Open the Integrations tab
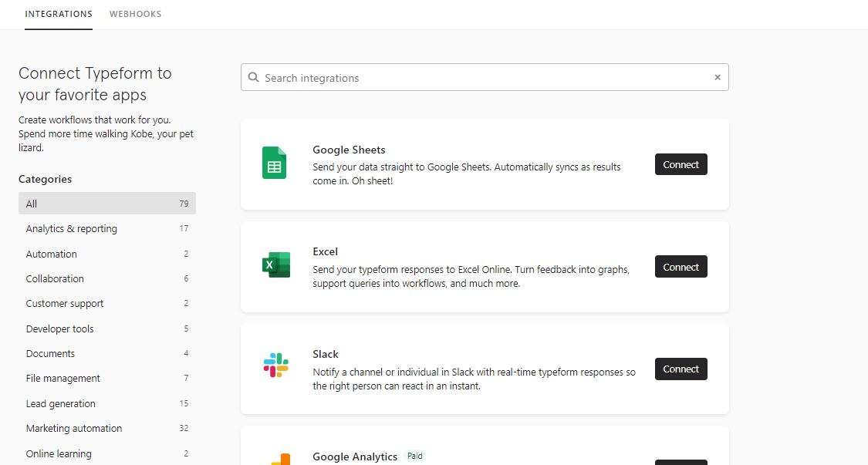Screen dimensions: 868x465 [x=59, y=14]
